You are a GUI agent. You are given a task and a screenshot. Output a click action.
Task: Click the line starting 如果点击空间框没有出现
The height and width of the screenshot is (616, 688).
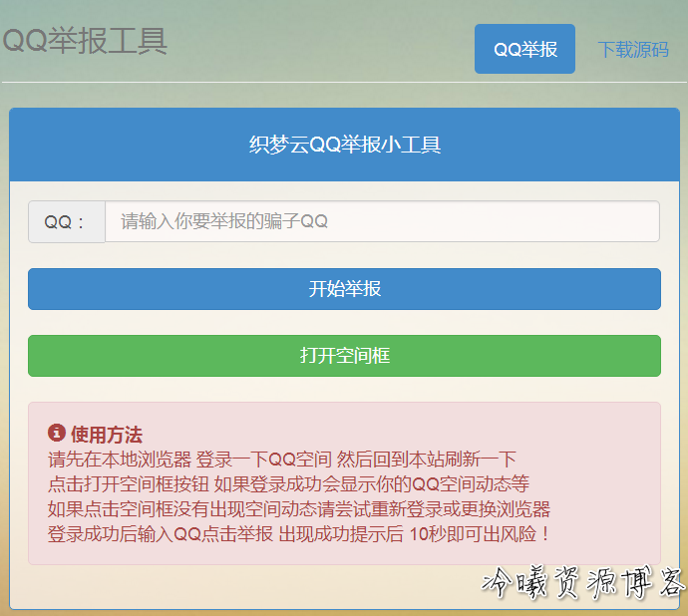[x=299, y=509]
